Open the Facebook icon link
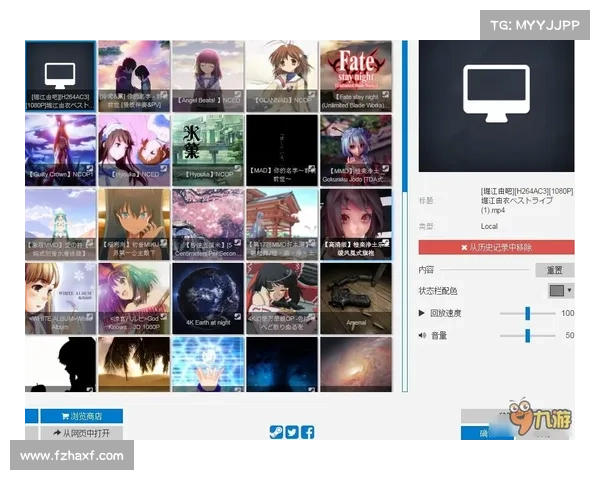The image size is (600, 480). 307,432
